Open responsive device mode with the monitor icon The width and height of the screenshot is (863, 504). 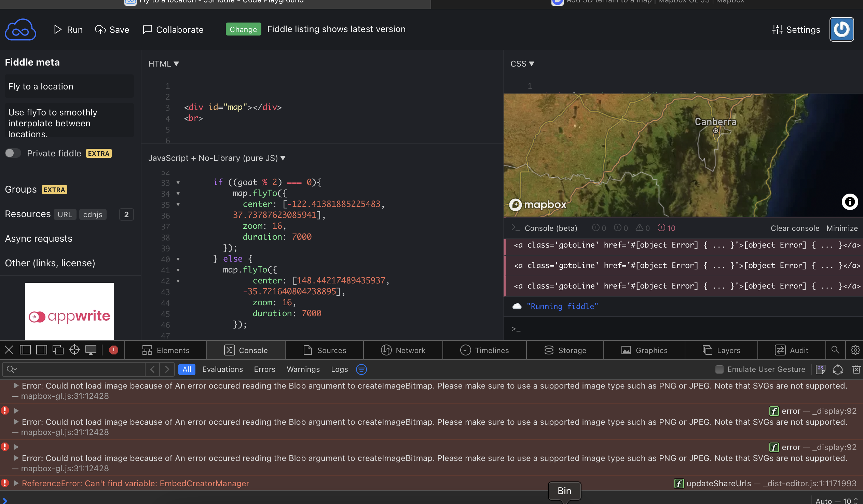(91, 350)
